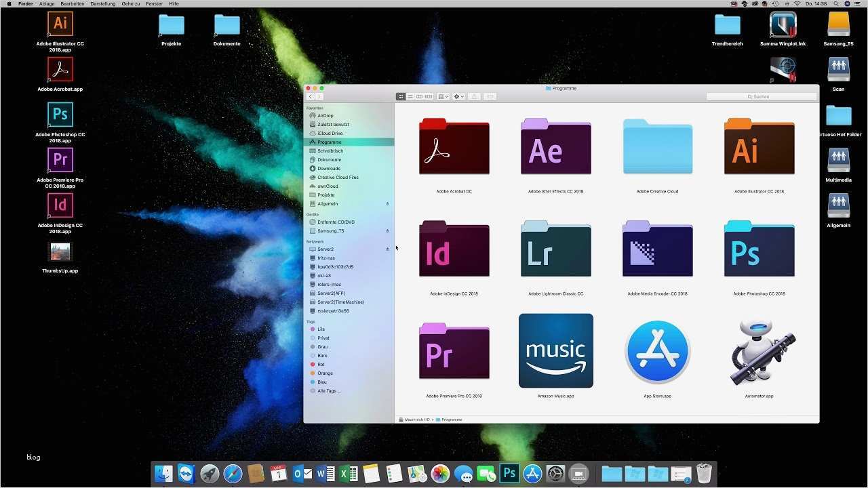
Task: Open the action gear dropdown
Action: click(x=459, y=97)
